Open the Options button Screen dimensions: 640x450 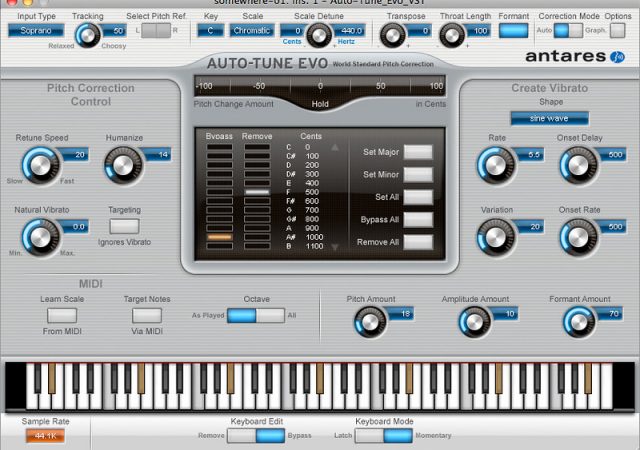click(617, 31)
